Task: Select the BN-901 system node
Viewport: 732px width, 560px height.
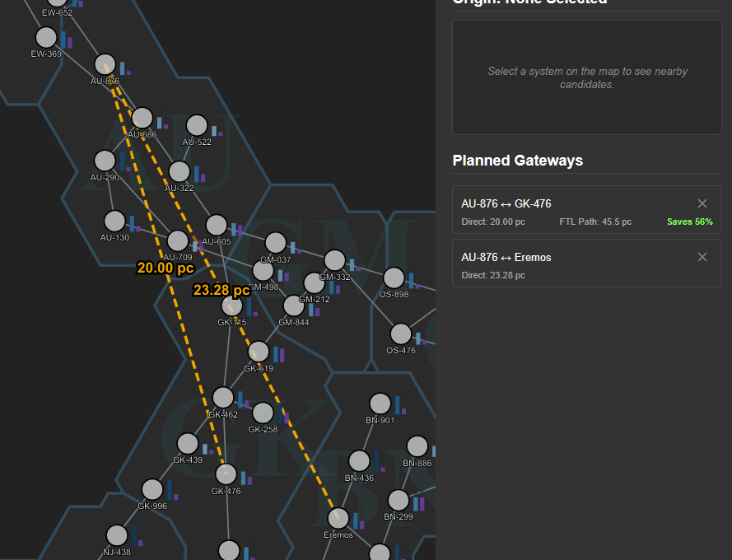Action: [x=380, y=404]
